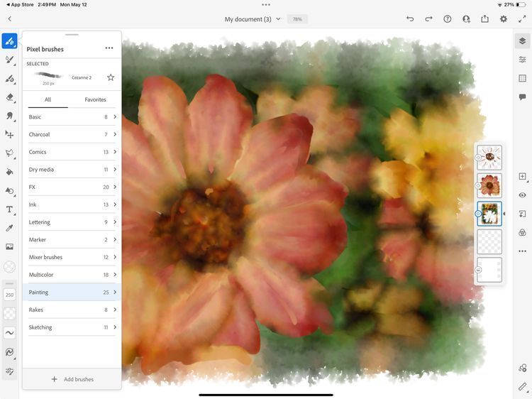Open Pixel brushes three-dot menu
The width and height of the screenshot is (532, 399).
(x=109, y=48)
